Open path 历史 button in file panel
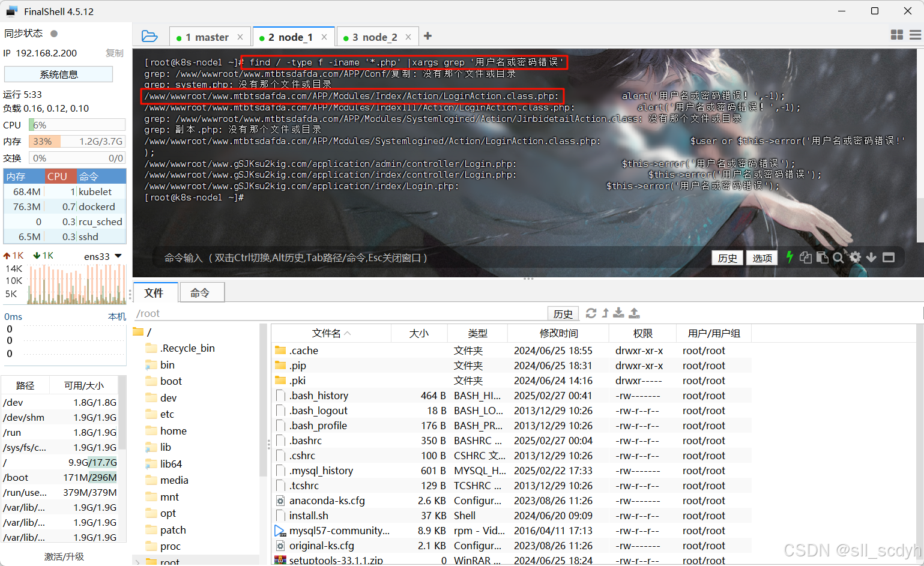The image size is (924, 566). tap(563, 313)
